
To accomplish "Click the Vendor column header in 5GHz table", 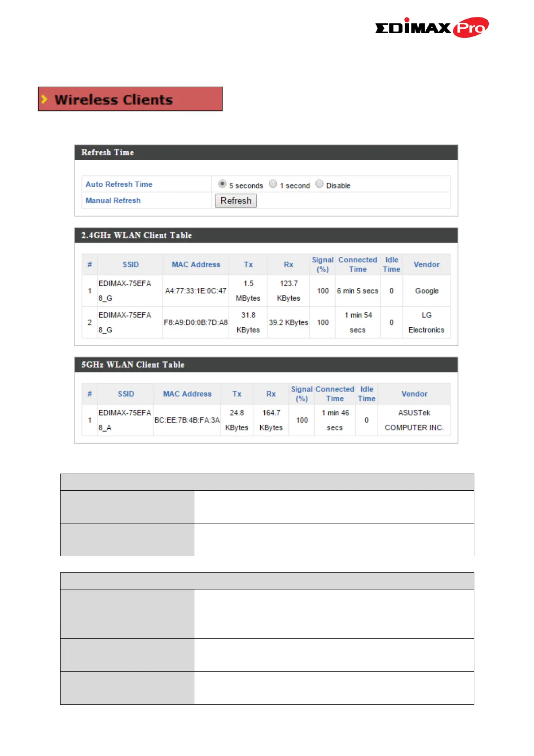I will pyautogui.click(x=414, y=394).
